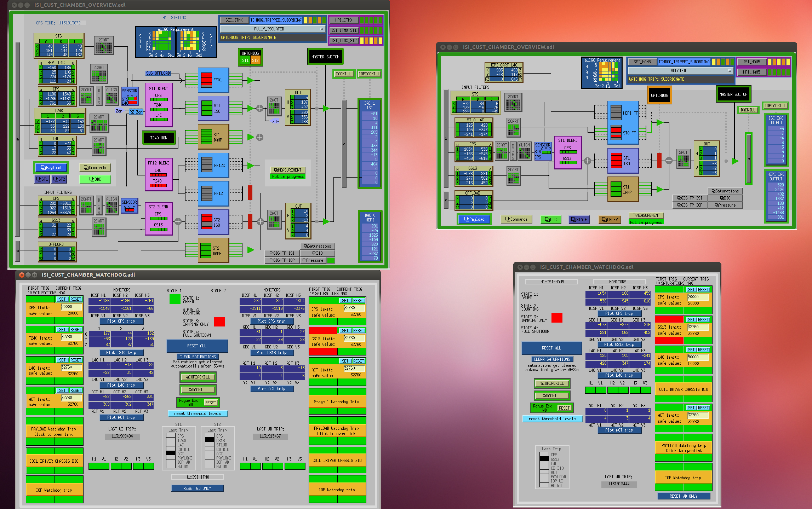The width and height of the screenshot is (812, 509).
Task: Toggle the ST1 watchdog indicator in ITMX overview
Action: (245, 60)
